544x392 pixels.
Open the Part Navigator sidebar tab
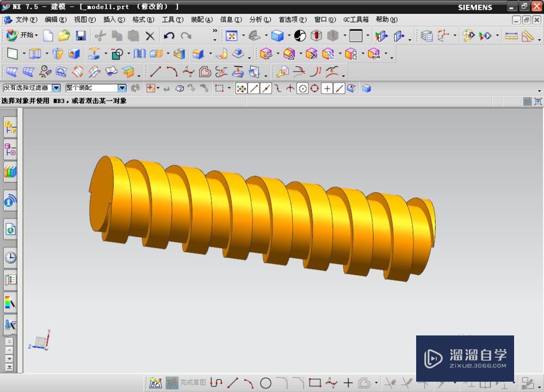[10, 150]
